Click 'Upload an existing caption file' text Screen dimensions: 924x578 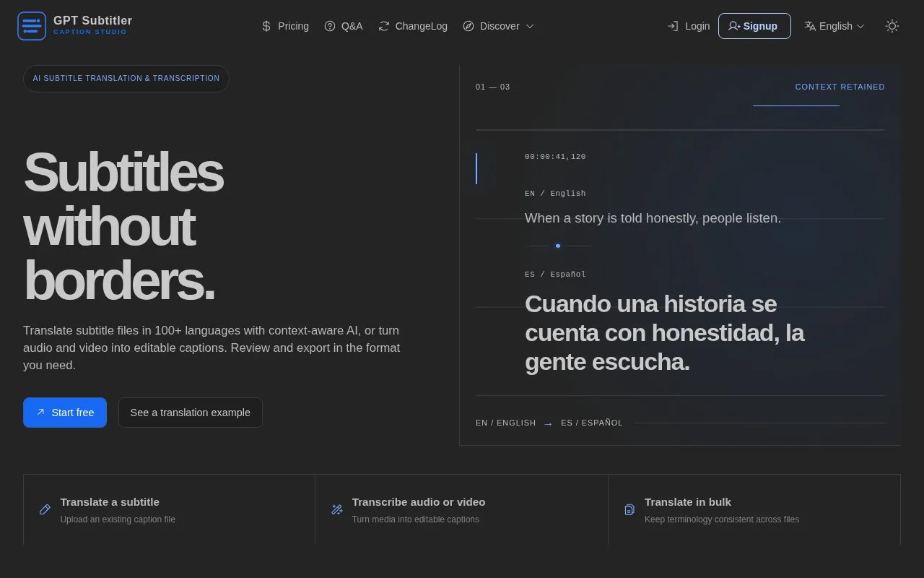click(118, 519)
